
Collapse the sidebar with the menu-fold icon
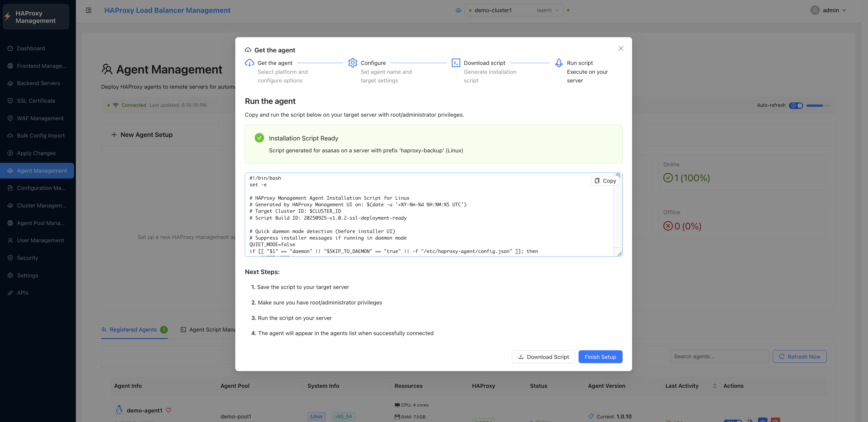coord(89,10)
